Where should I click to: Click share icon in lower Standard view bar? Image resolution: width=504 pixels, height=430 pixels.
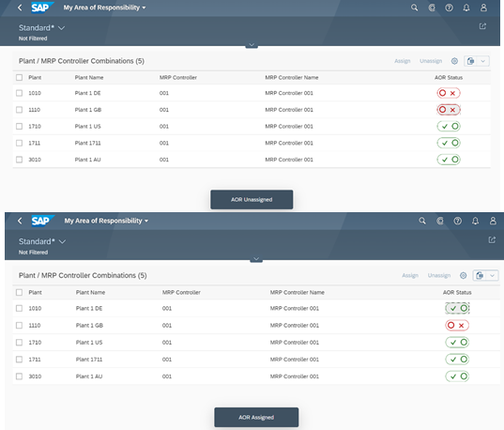tap(492, 239)
